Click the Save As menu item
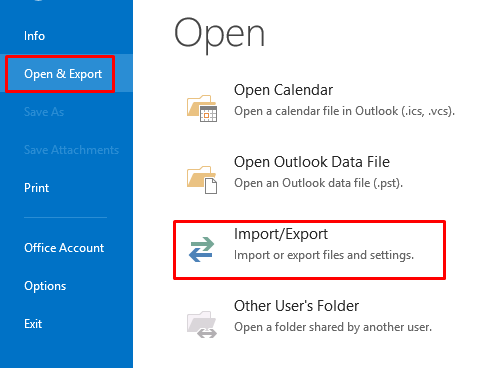This screenshot has width=492, height=368. click(x=44, y=112)
